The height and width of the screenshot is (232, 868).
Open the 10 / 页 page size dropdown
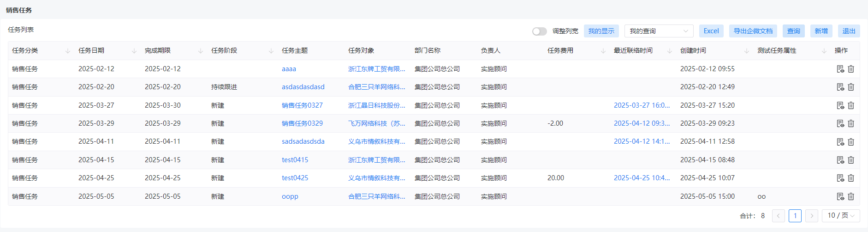pyautogui.click(x=841, y=215)
